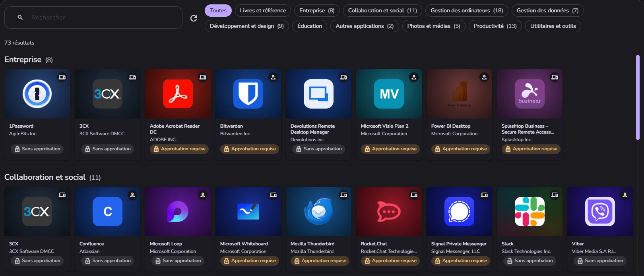
Task: Open the Microsoft Loop icon
Action: click(178, 212)
